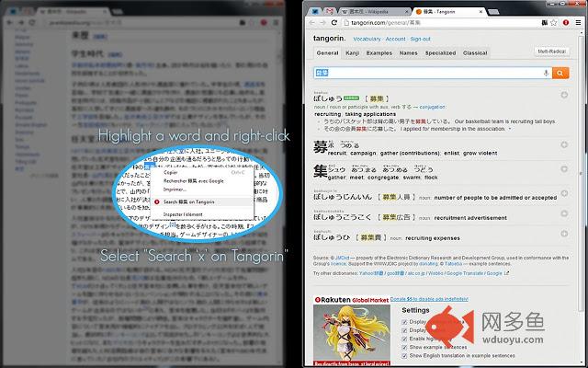Choose Copier in the context menu
588x368 pixels.
point(202,172)
